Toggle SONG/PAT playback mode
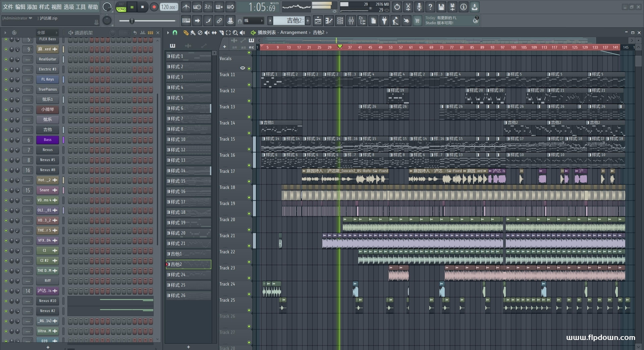The image size is (644, 350). pos(121,7)
